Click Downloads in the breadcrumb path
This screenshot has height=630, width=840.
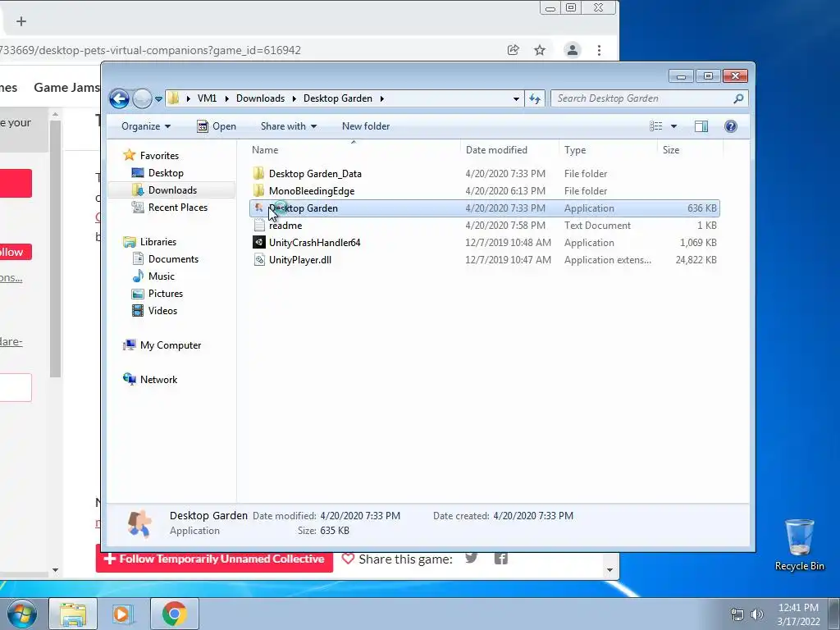tap(260, 98)
